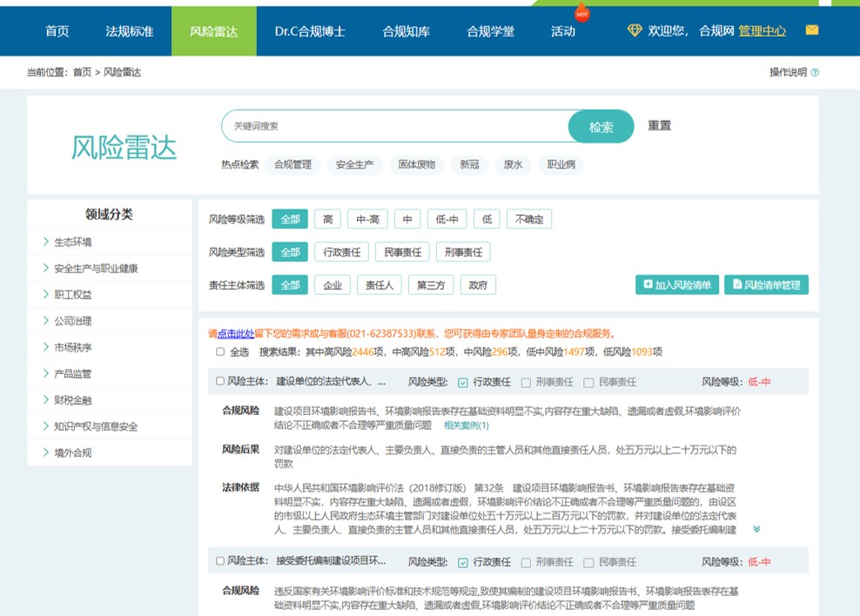The height and width of the screenshot is (616, 860).
Task: Toggle 行政责任 checkbox in 建设单位的法定代表人 row
Action: pyautogui.click(x=463, y=383)
